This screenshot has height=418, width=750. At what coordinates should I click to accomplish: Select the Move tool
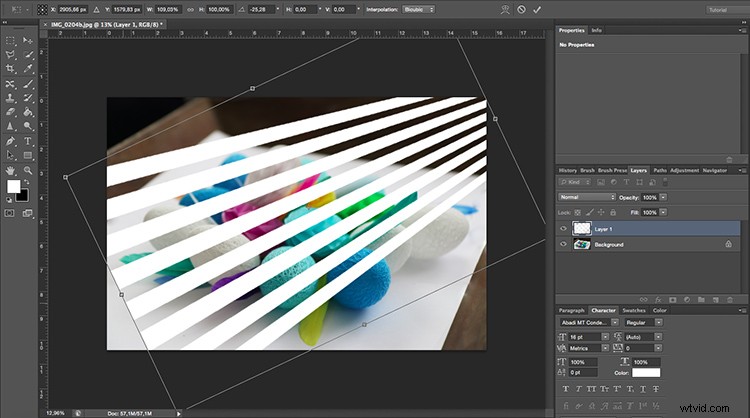[28, 41]
